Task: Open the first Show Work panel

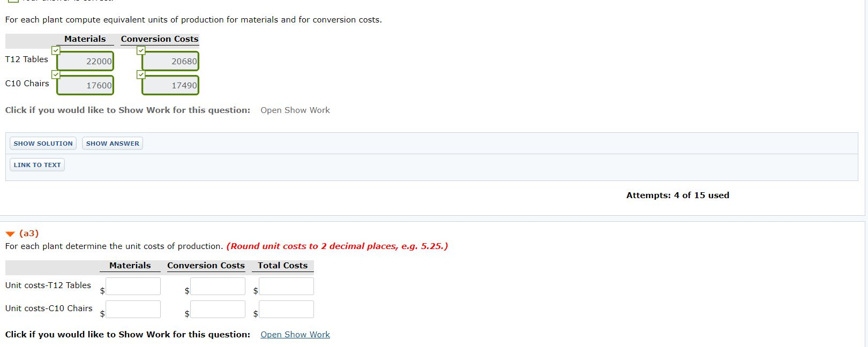Action: tap(295, 110)
